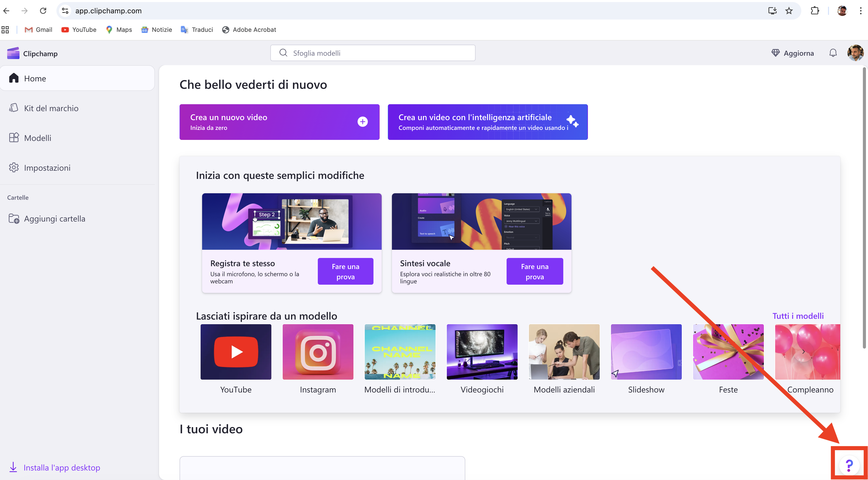Click Crea un nuovo video button
Image resolution: width=868 pixels, height=480 pixels.
point(279,122)
